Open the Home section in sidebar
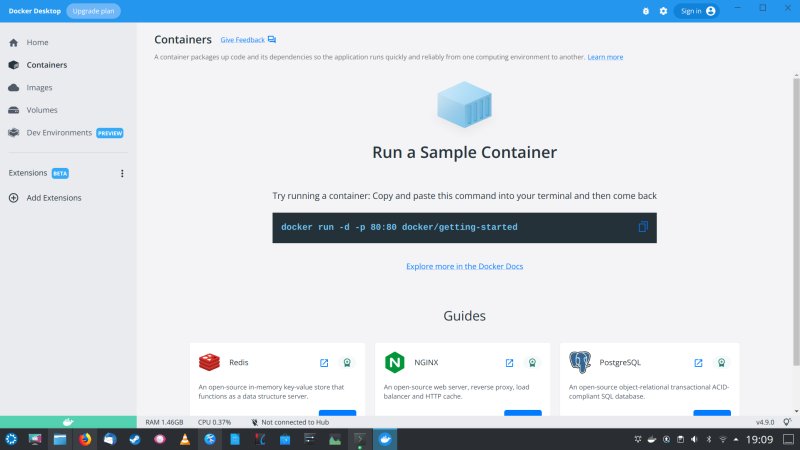 (x=37, y=42)
